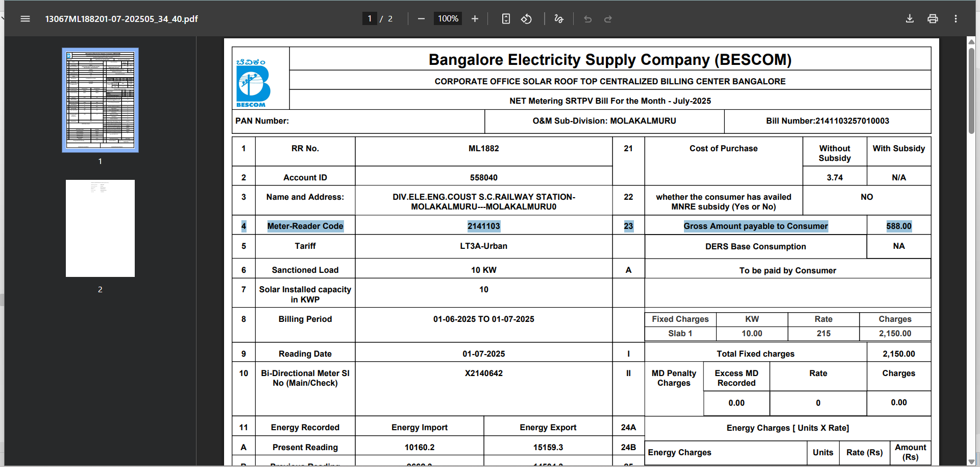The width and height of the screenshot is (980, 467).
Task: Click the Energy Export column header
Action: tap(548, 428)
